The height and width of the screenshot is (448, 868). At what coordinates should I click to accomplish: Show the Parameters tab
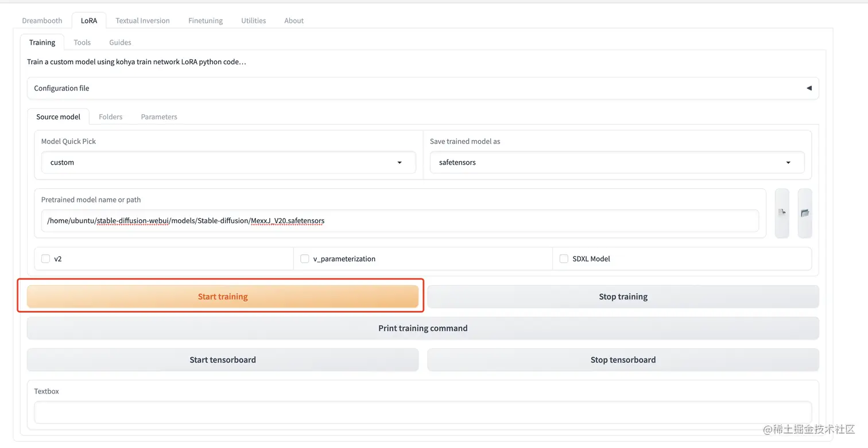159,117
